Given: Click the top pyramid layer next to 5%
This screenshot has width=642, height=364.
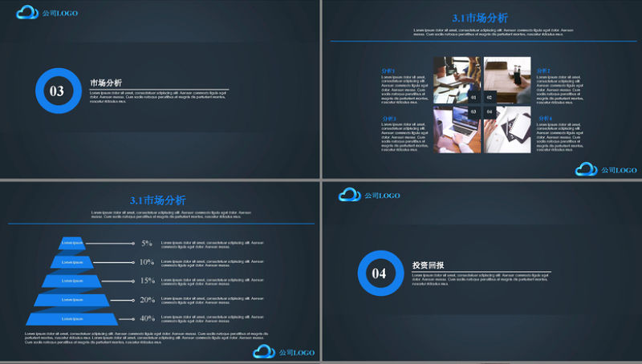Looking at the screenshot, I should pos(73,242).
